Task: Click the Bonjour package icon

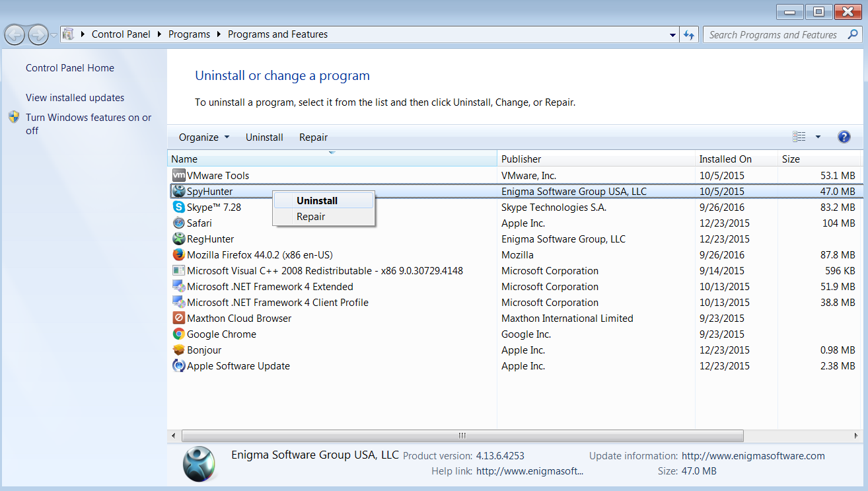Action: 178,350
